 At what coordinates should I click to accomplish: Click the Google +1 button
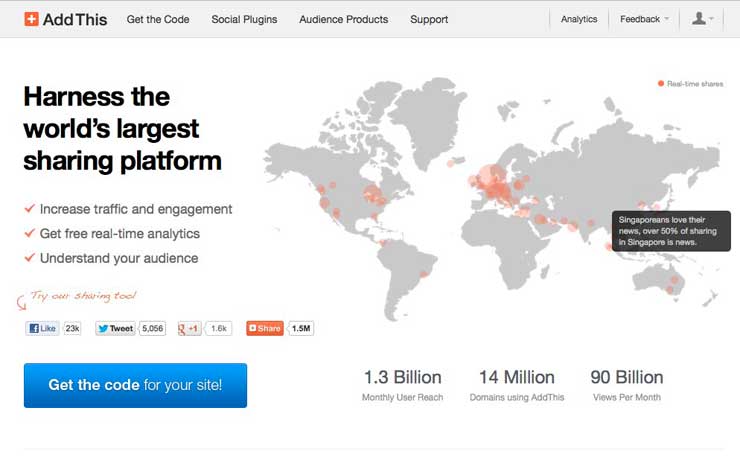coord(189,328)
